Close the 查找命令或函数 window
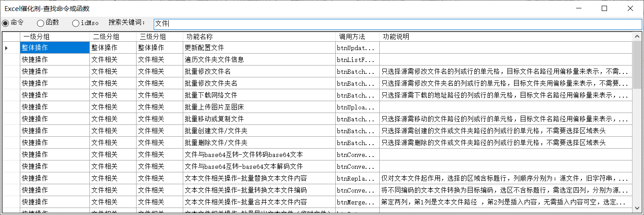The height and width of the screenshot is (215, 644). tap(630, 8)
